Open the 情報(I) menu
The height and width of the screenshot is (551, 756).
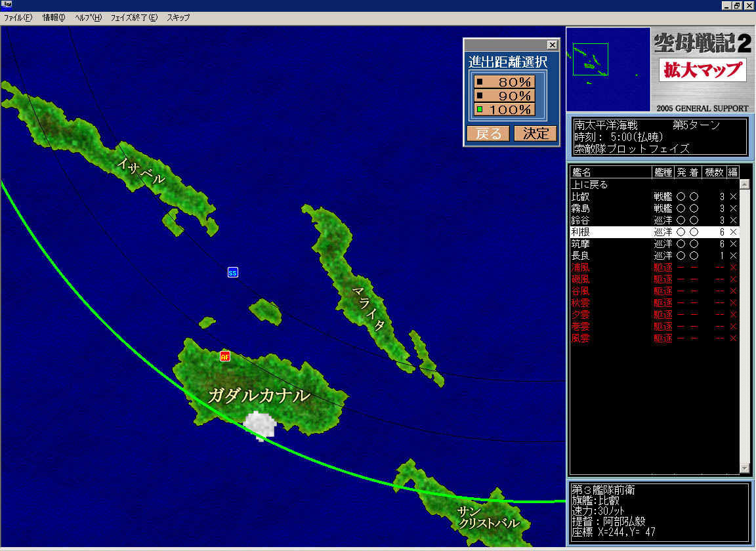click(x=54, y=18)
